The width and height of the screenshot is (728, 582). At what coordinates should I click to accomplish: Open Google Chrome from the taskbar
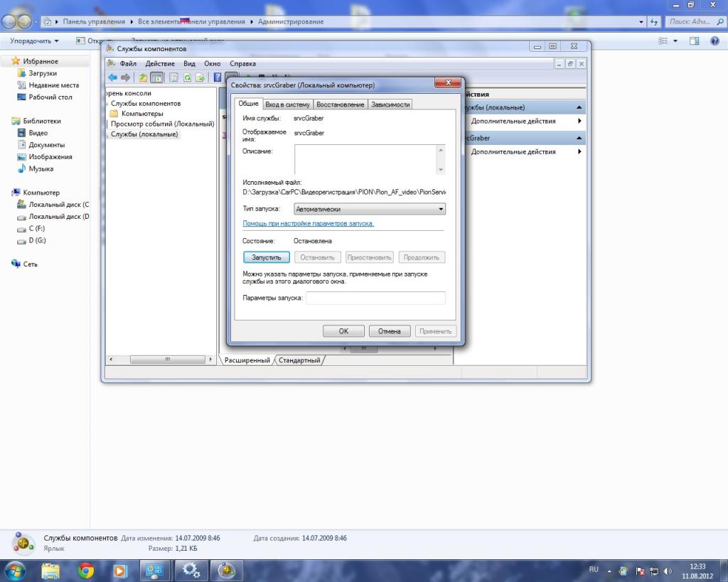point(86,570)
